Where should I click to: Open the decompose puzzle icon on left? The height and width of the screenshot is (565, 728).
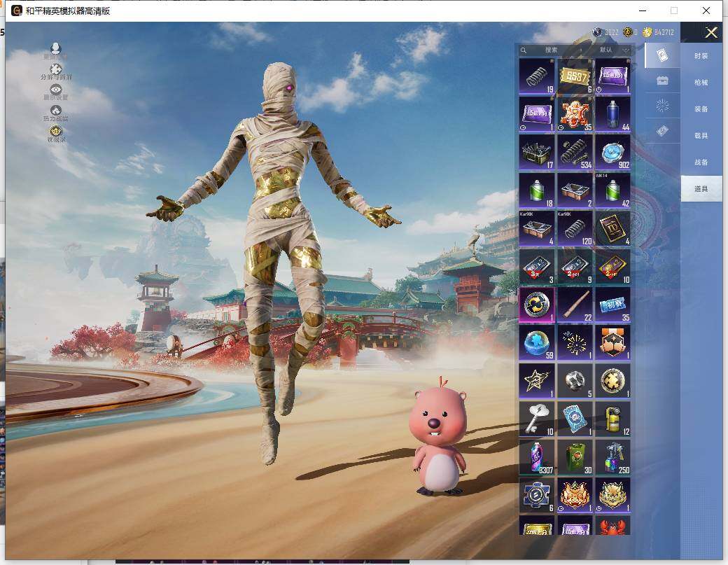click(x=56, y=69)
